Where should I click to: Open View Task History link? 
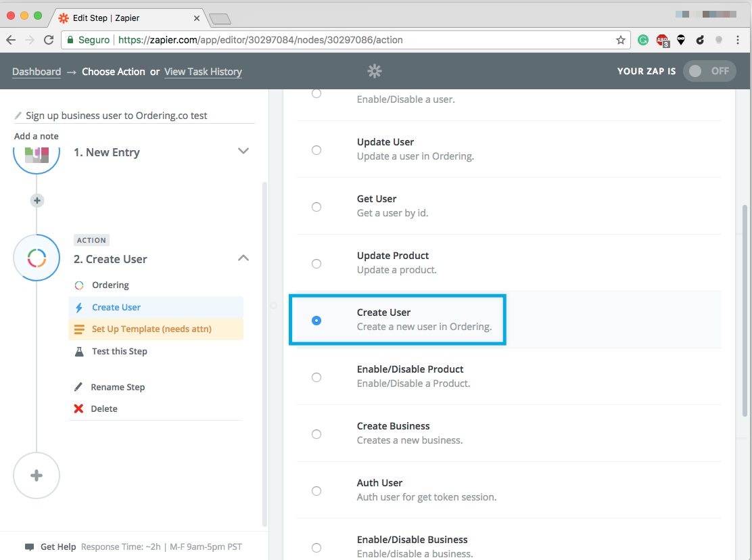click(203, 72)
